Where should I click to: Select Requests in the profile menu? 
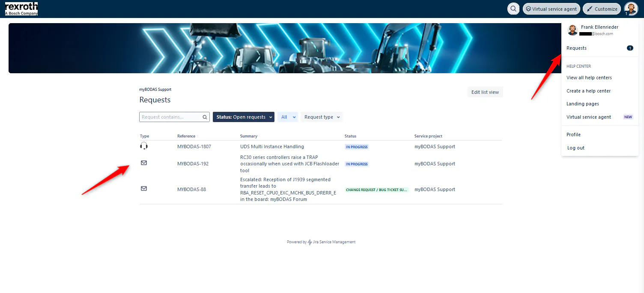[x=576, y=48]
